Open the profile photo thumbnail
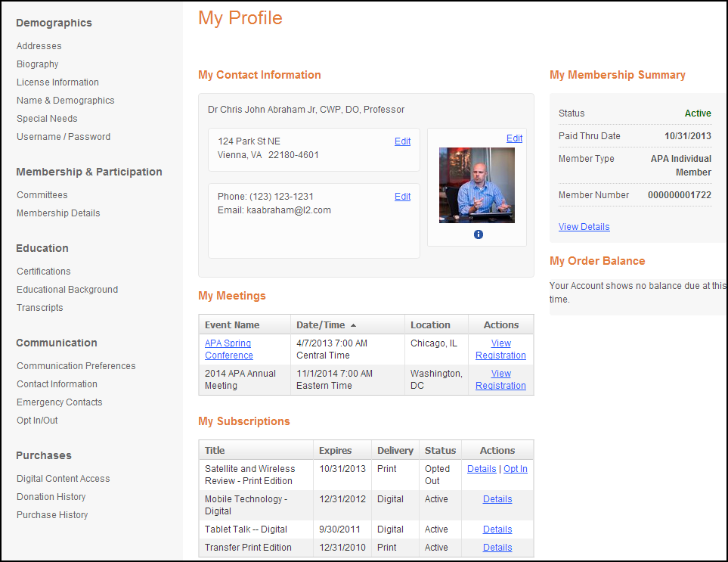This screenshot has width=728, height=562. (476, 185)
